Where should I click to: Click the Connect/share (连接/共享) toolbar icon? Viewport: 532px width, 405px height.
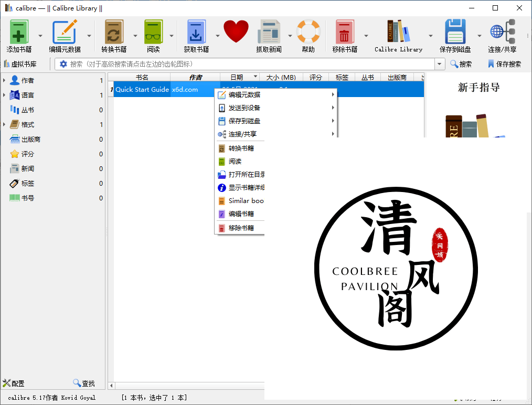click(x=503, y=31)
